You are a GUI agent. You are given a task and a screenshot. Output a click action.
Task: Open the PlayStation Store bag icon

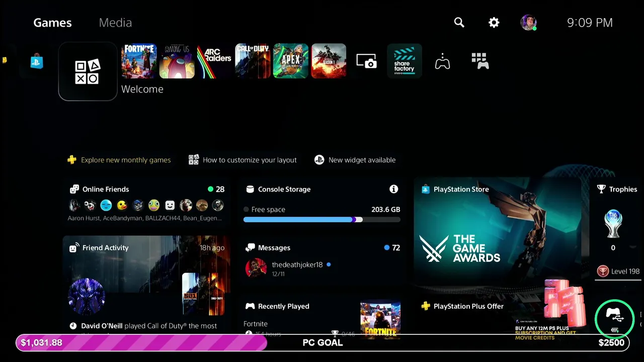pyautogui.click(x=37, y=61)
